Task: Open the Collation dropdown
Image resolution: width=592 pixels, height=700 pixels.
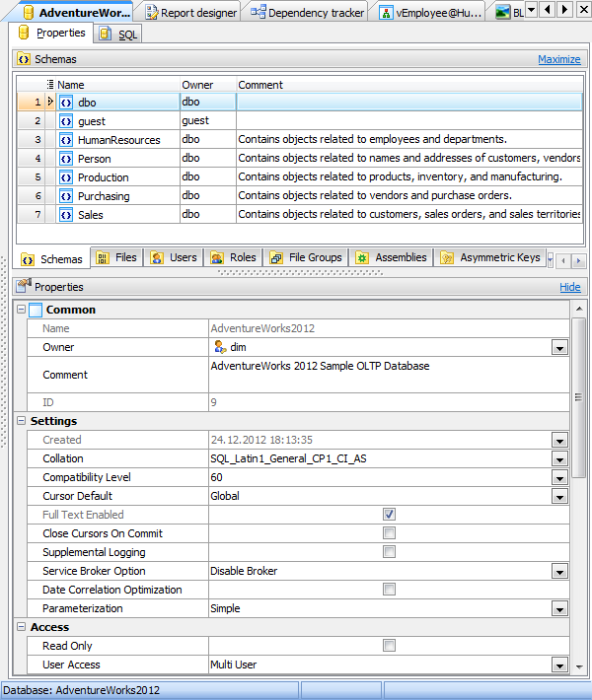Action: 559,459
